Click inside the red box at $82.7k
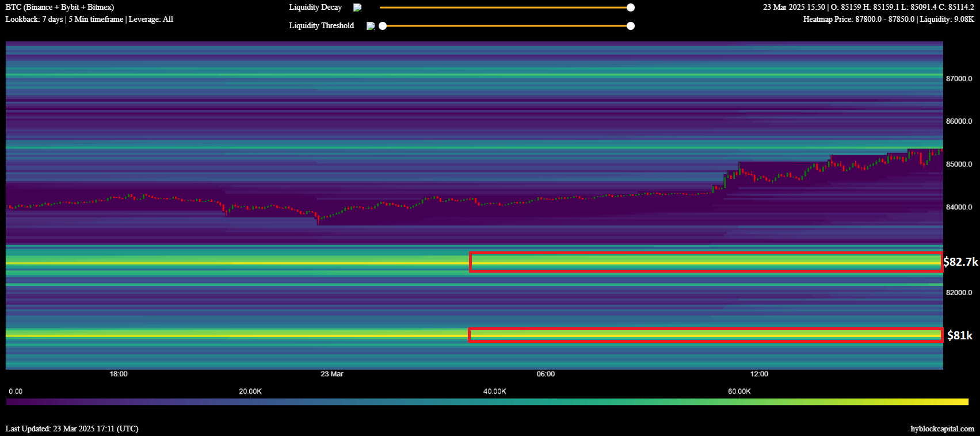The width and height of the screenshot is (980, 436). coord(705,262)
